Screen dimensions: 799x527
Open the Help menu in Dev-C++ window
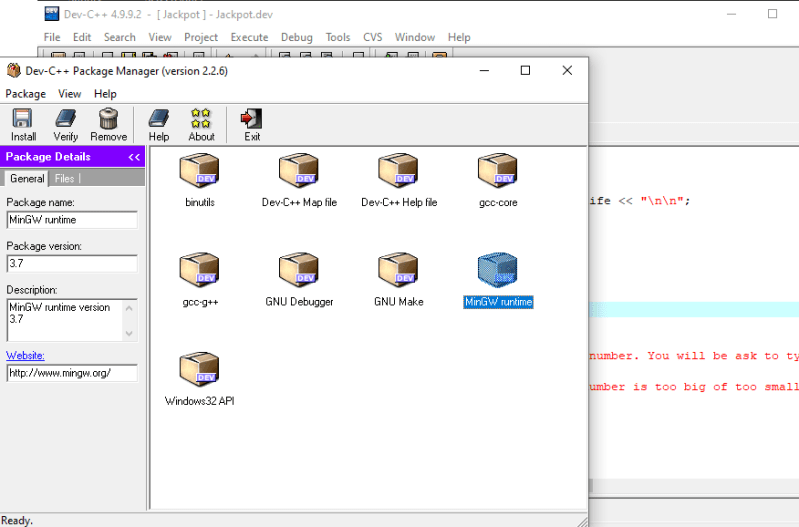tap(459, 37)
